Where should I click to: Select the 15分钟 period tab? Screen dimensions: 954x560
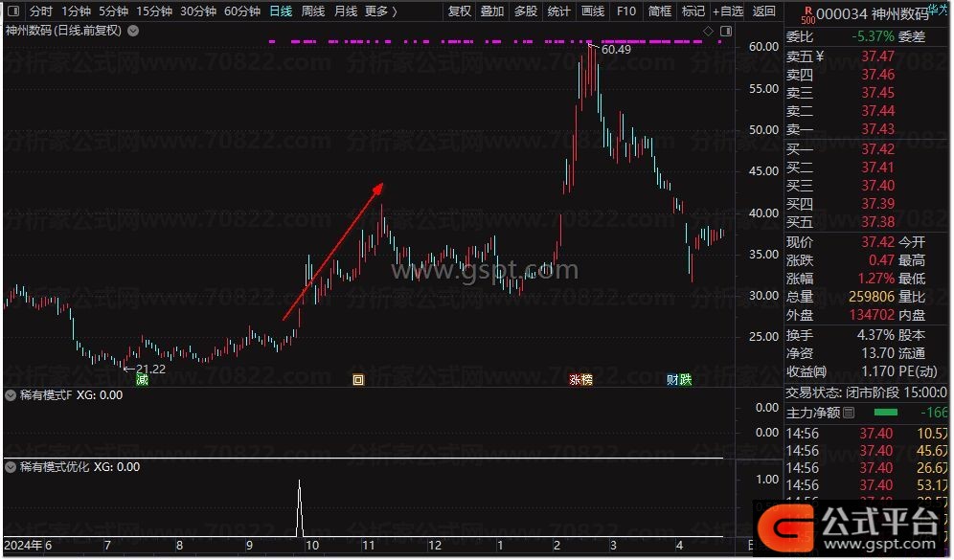click(154, 11)
